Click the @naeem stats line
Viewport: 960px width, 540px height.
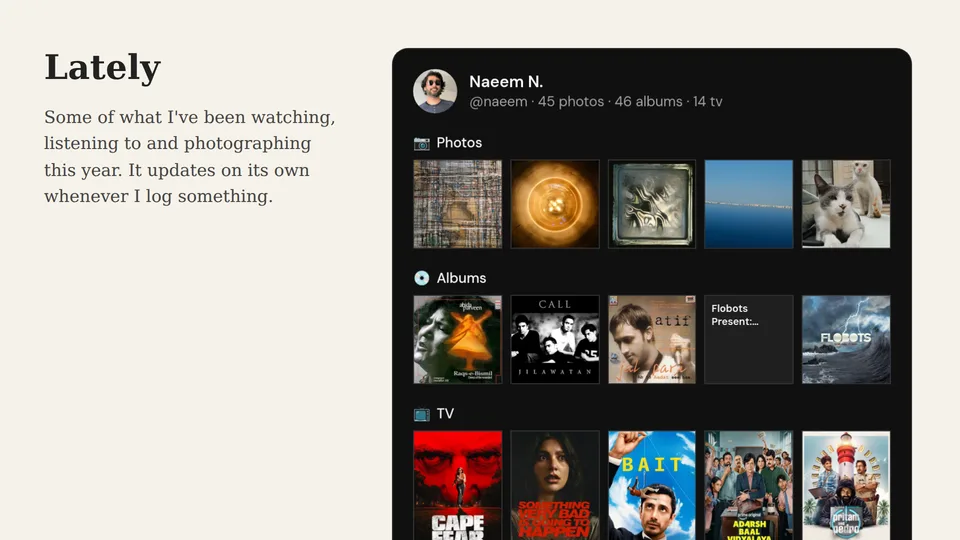[x=595, y=102]
